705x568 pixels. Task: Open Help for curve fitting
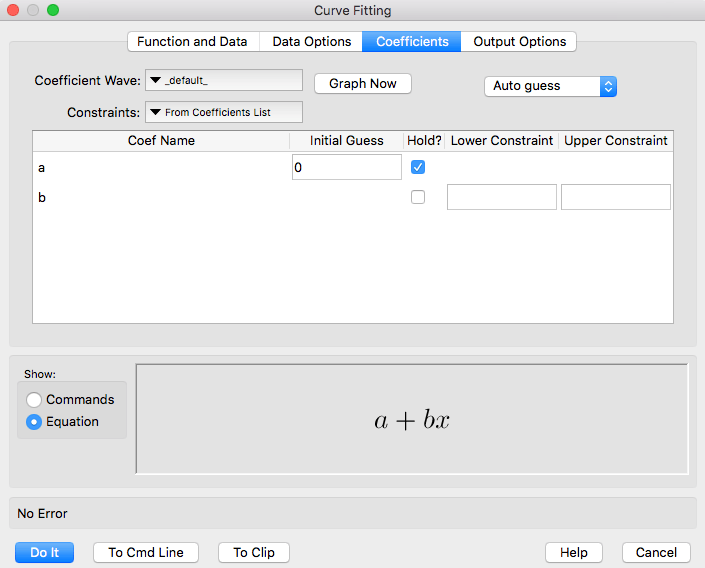pos(573,552)
